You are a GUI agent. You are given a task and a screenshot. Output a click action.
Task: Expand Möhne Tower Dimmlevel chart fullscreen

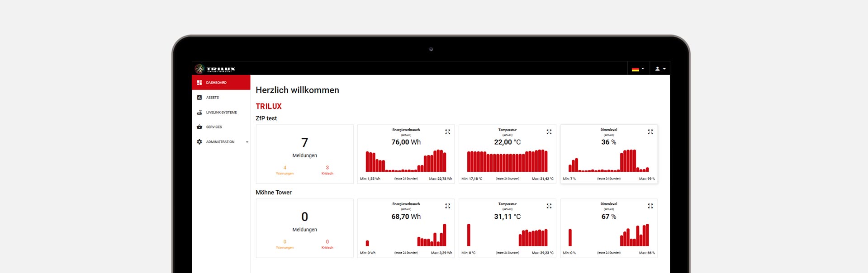pos(650,206)
